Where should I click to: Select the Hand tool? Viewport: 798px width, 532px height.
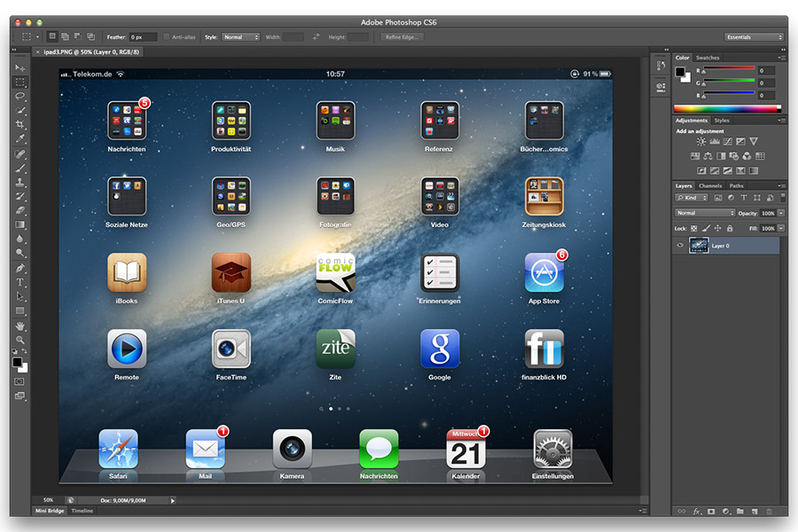(x=20, y=325)
